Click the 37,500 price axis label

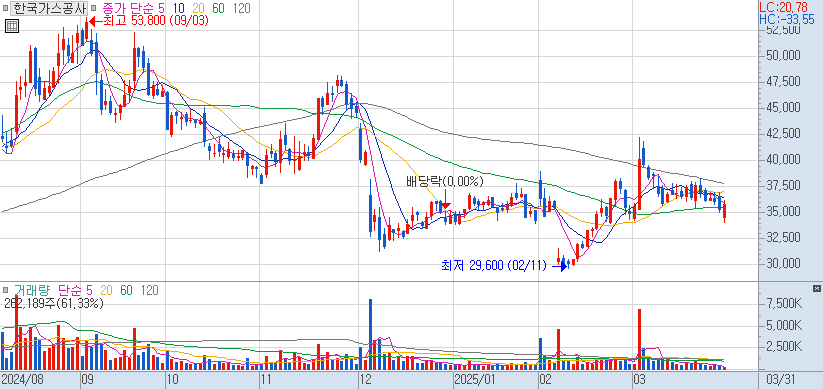[x=783, y=186]
